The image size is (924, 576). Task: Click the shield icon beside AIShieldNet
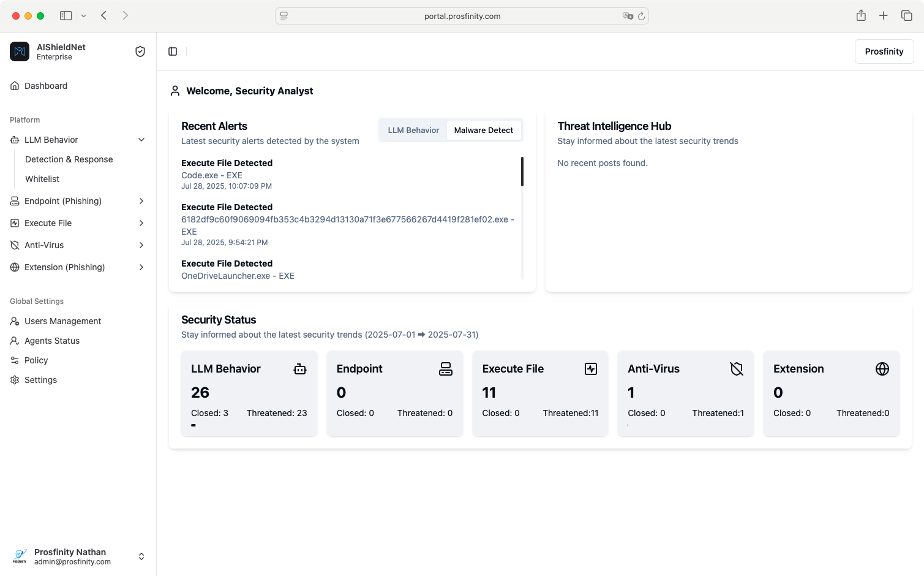click(140, 51)
